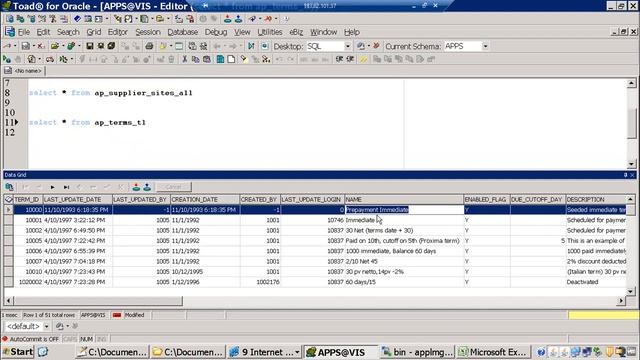The image size is (640, 360).
Task: Open the Utilities menu
Action: coord(269,32)
